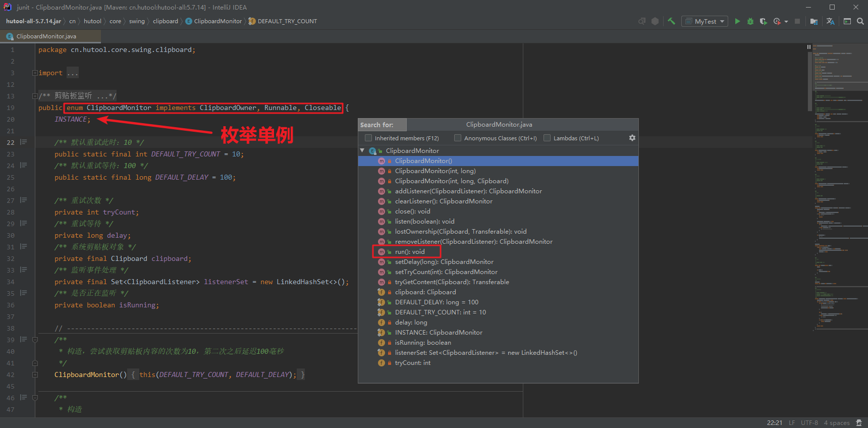Click the enum icon beside ClipboardMonitor breadcrumb

189,21
